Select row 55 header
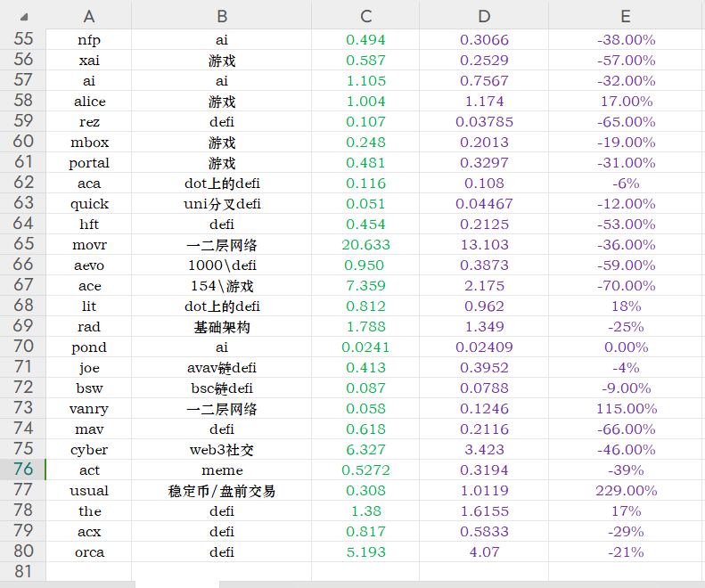The height and width of the screenshot is (588, 705). coord(23,39)
